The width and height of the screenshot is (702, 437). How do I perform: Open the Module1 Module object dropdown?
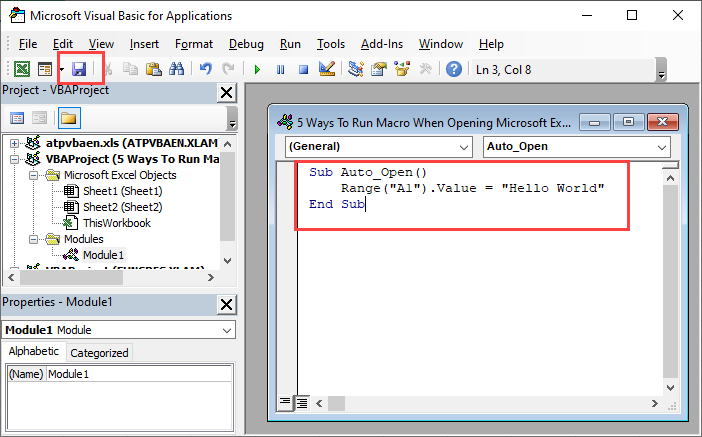click(227, 330)
